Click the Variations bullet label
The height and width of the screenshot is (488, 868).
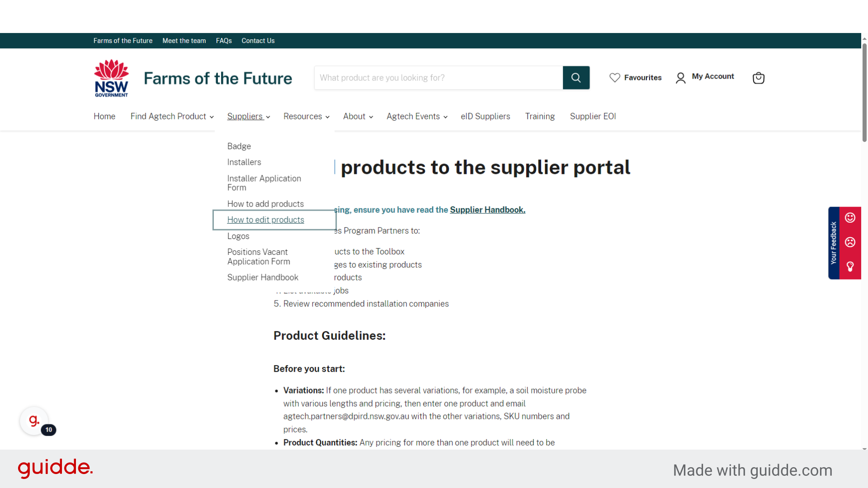tap(303, 390)
